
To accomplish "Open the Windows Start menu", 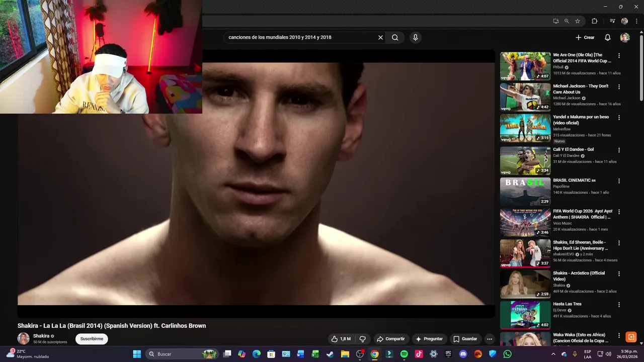I will coord(137,354).
